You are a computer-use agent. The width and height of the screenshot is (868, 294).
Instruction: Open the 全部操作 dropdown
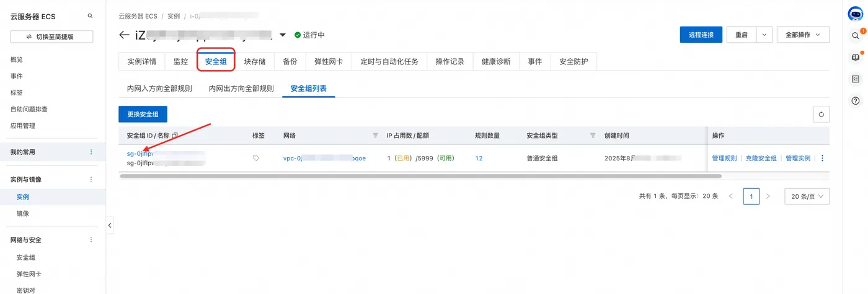pos(803,35)
